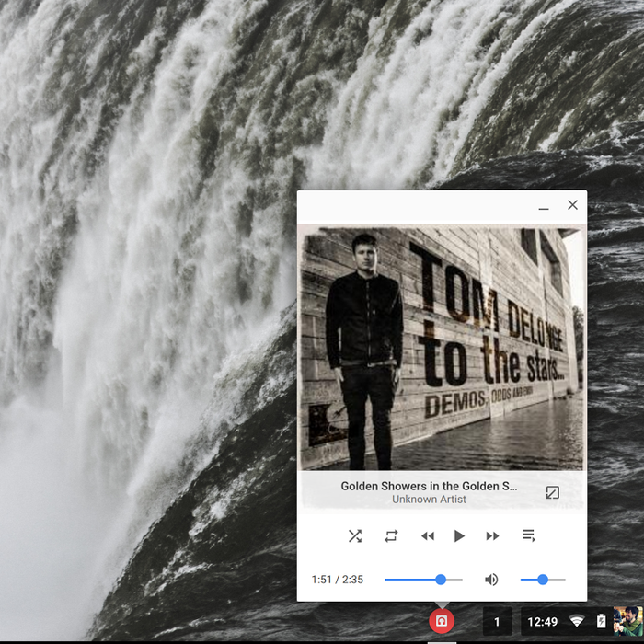Click the battery status icon
644x644 pixels.
coord(600,622)
